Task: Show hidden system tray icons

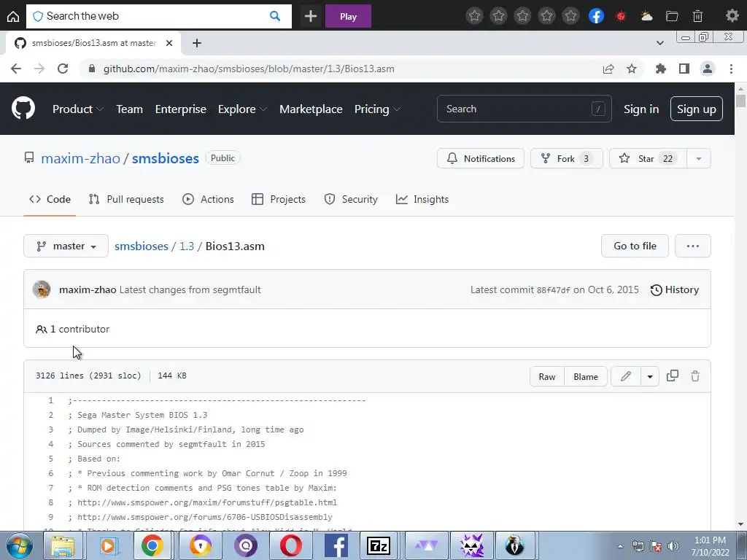Action: point(620,546)
